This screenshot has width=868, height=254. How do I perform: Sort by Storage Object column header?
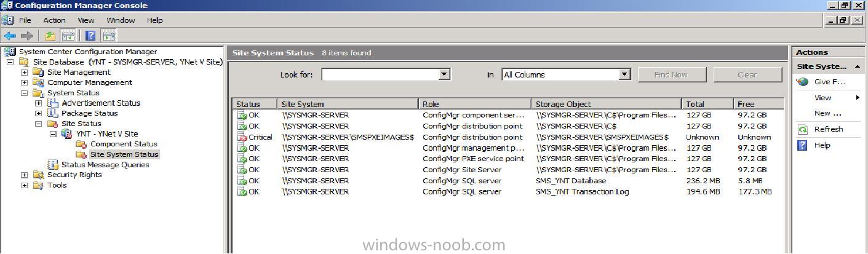pos(607,104)
